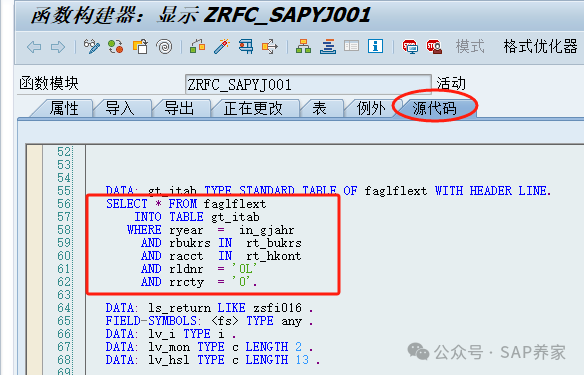The image size is (584, 375).
Task: Open blue information documentation icon
Action: [x=375, y=47]
